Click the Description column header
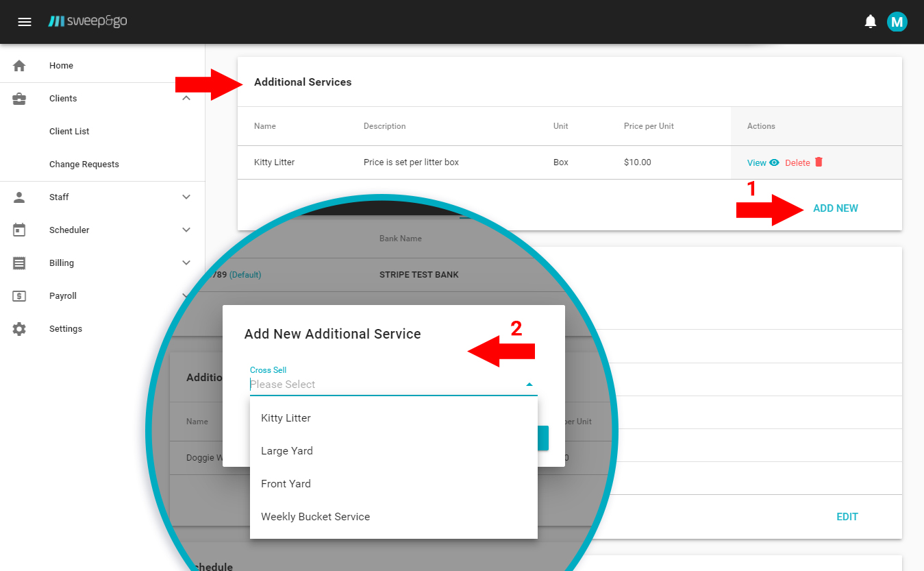 point(384,126)
